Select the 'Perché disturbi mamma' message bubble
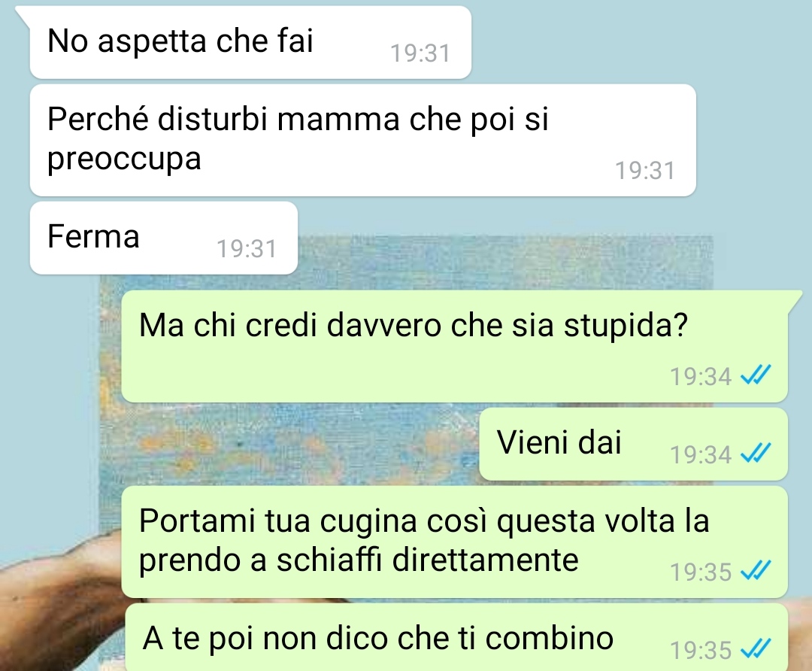Viewport: 812px width, 671px height. click(363, 140)
